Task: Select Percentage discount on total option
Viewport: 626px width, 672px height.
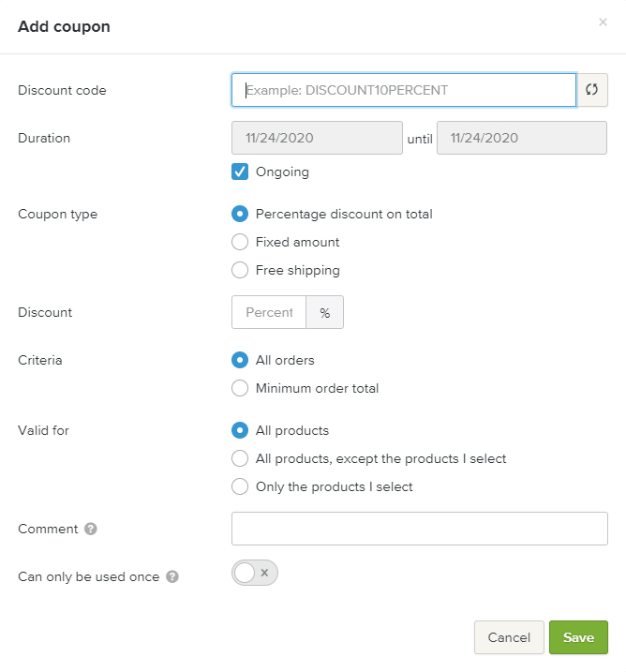Action: pyautogui.click(x=240, y=214)
